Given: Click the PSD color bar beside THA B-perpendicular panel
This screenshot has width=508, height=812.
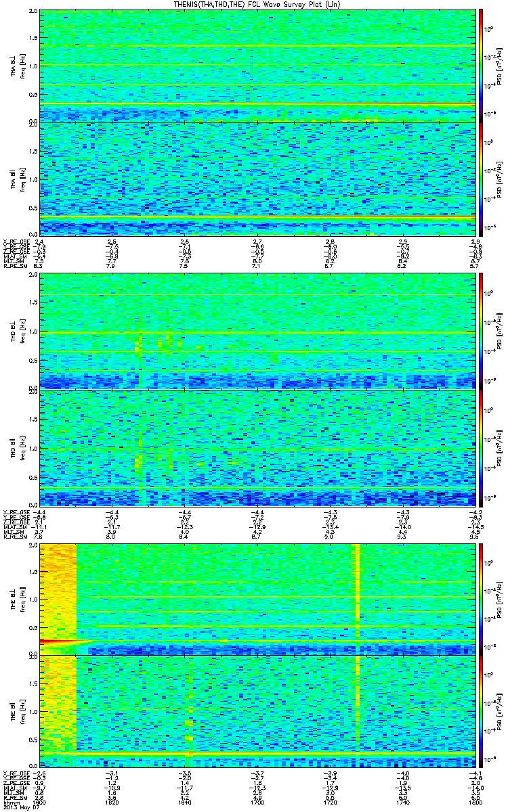Looking at the screenshot, I should 480,66.
